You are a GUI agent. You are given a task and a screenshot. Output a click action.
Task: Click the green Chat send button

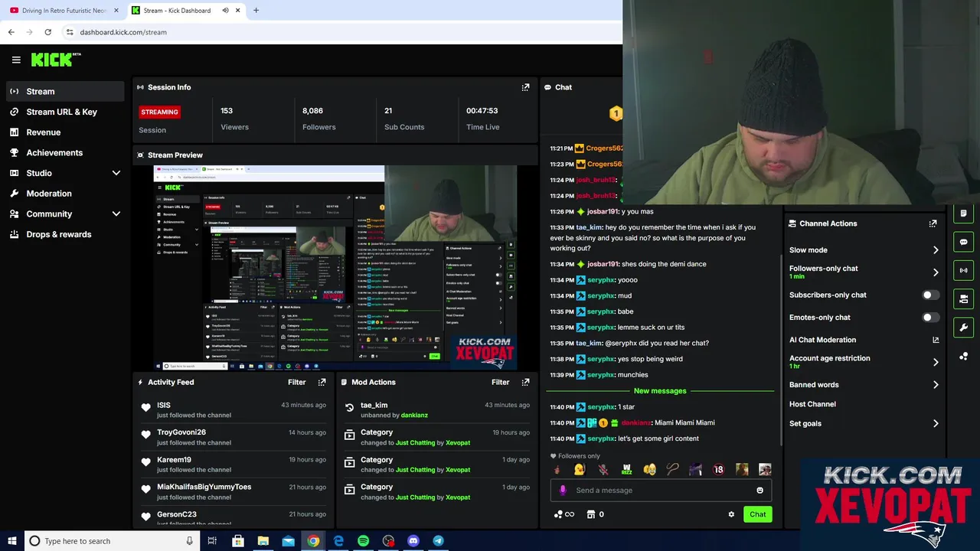757,514
